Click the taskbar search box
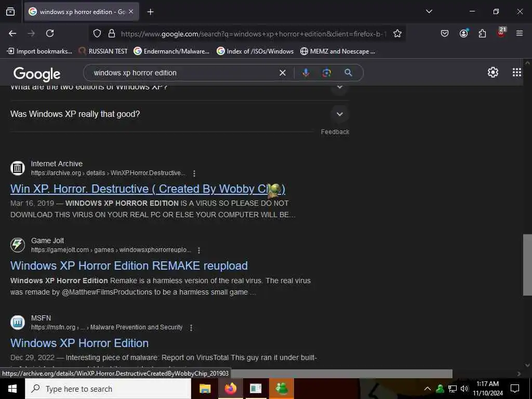The image size is (532, 399). pos(108,389)
